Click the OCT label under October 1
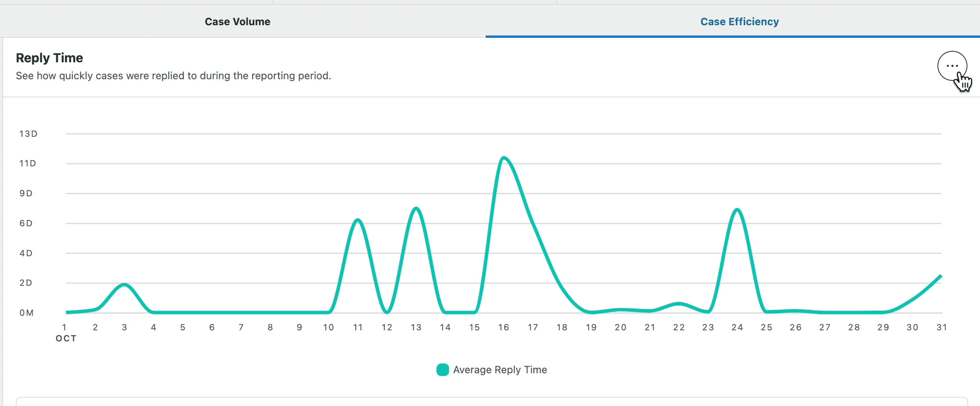Screen dimensions: 980x406 click(66, 338)
